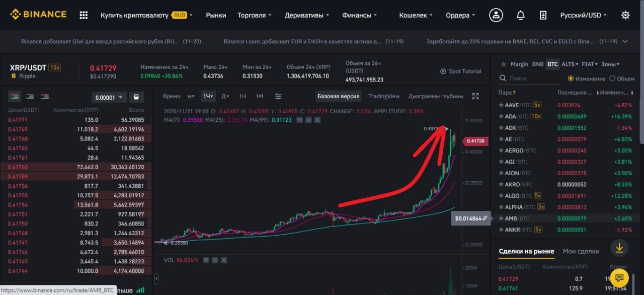This screenshot has width=644, height=295.
Task: Select the BNB market tab
Action: point(538,64)
